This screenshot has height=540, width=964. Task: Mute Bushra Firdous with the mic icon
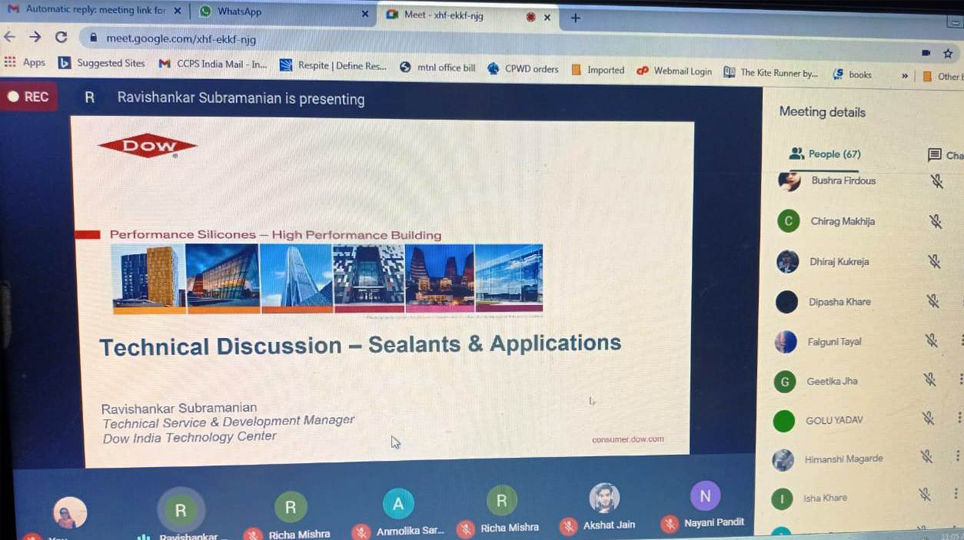936,181
